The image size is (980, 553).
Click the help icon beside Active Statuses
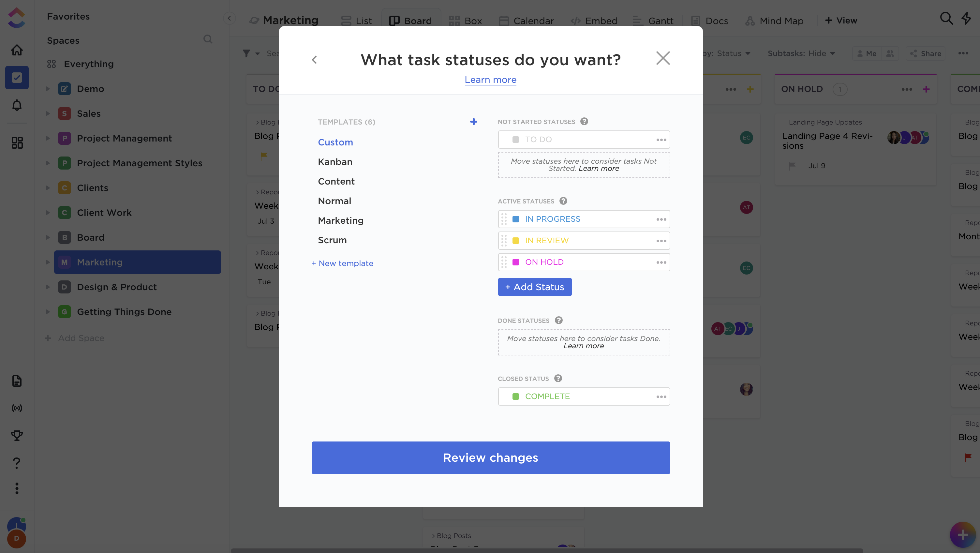pyautogui.click(x=563, y=201)
